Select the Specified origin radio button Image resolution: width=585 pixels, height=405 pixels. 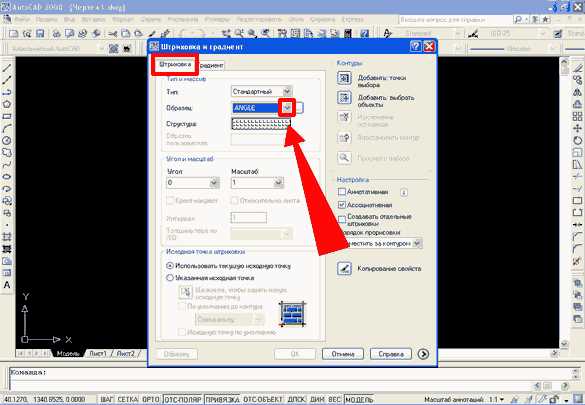point(170,278)
